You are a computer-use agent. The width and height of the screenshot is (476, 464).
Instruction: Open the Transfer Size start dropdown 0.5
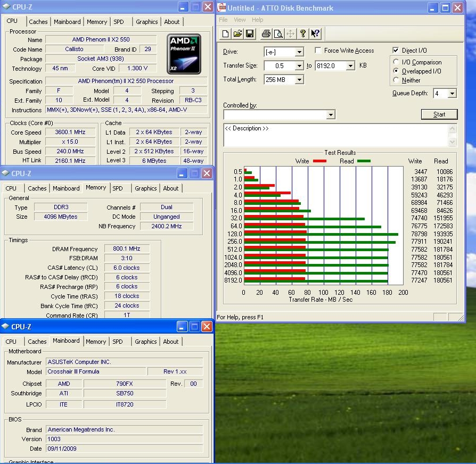299,66
